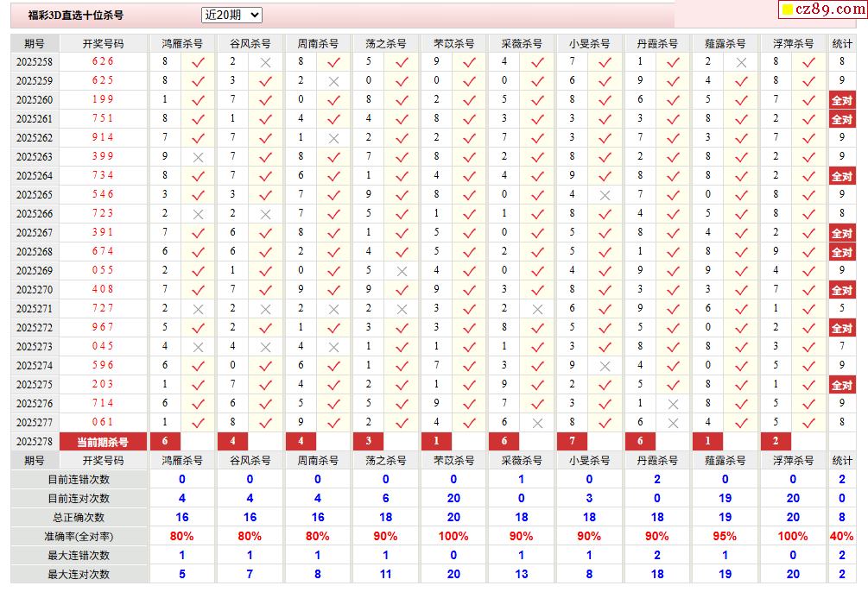Click the gray cross for 丹霞杀号 in row 2025276

[x=673, y=405]
